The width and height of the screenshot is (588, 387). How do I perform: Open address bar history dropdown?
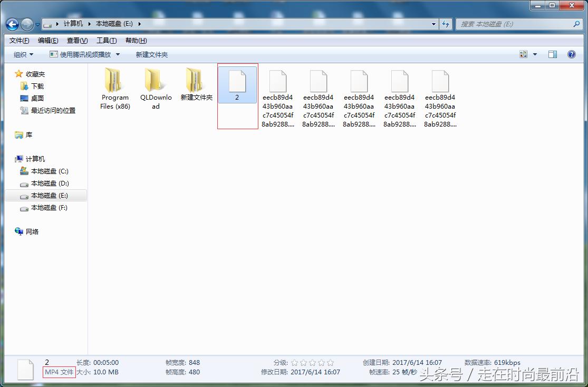[434, 24]
